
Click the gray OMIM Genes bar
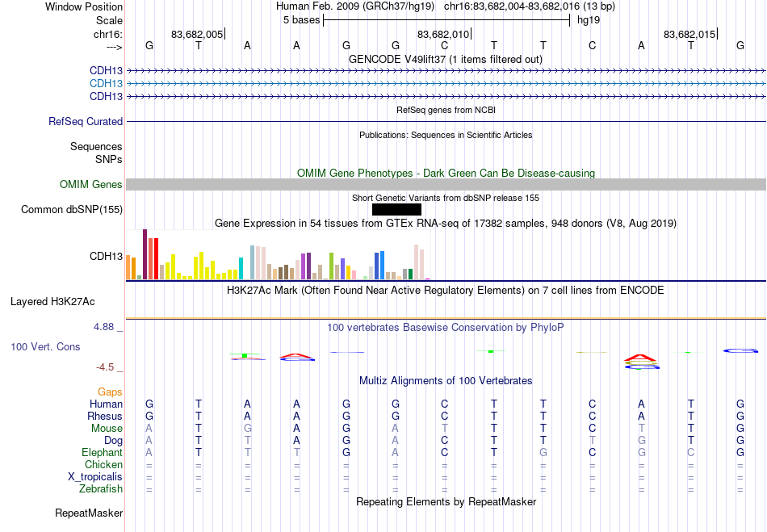446,184
